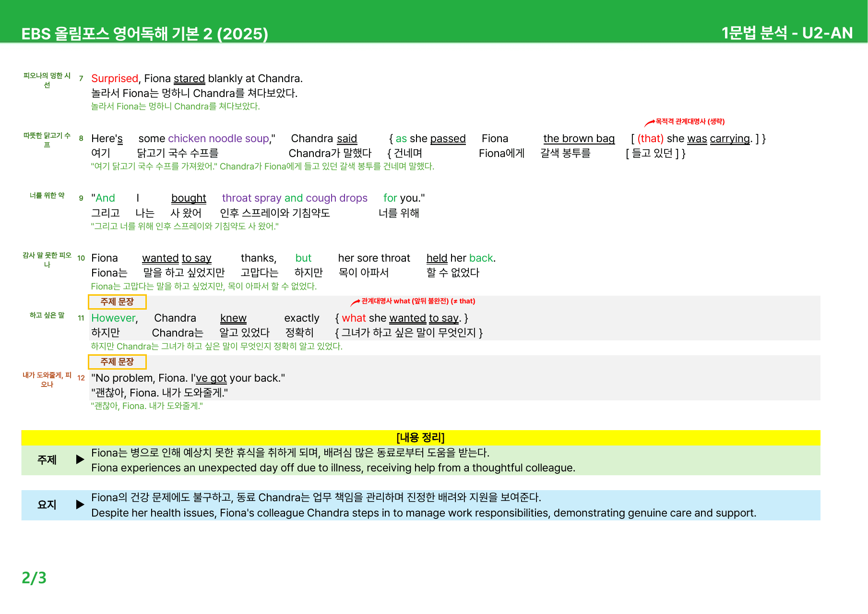Viewport: 868px width, 614px height.
Task: Click the underlined phrase the brown bag
Action: click(579, 139)
